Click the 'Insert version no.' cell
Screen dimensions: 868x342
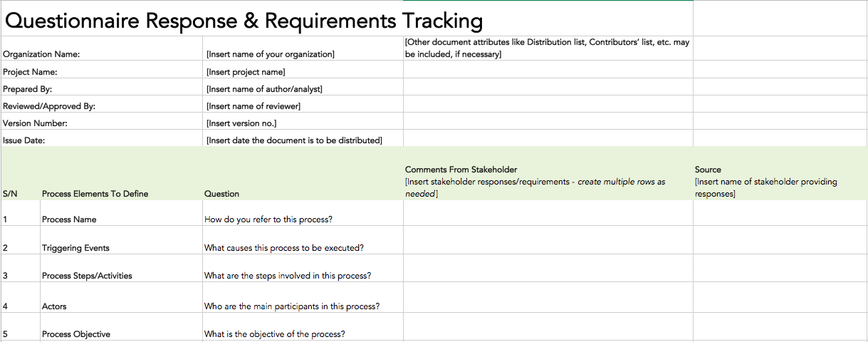pos(303,123)
